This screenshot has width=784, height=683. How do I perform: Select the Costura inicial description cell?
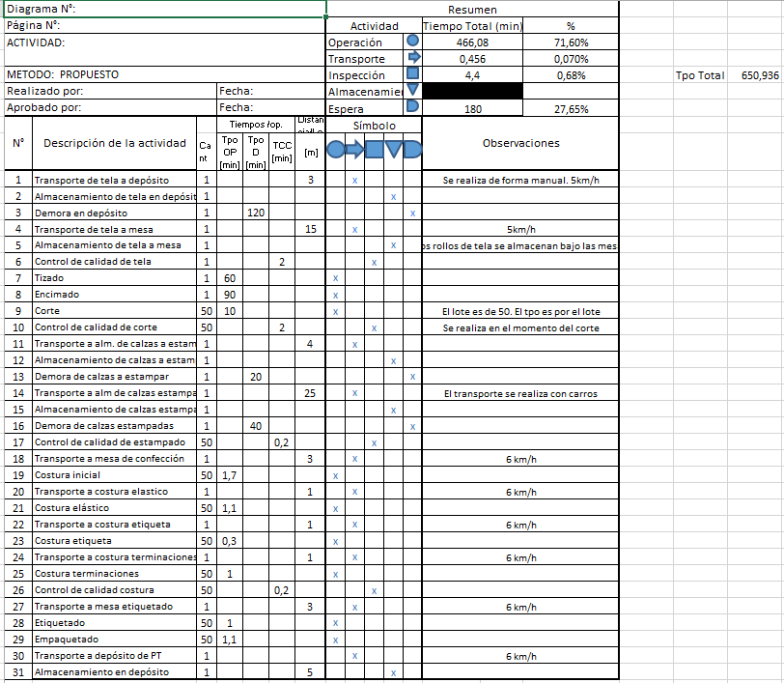click(115, 475)
